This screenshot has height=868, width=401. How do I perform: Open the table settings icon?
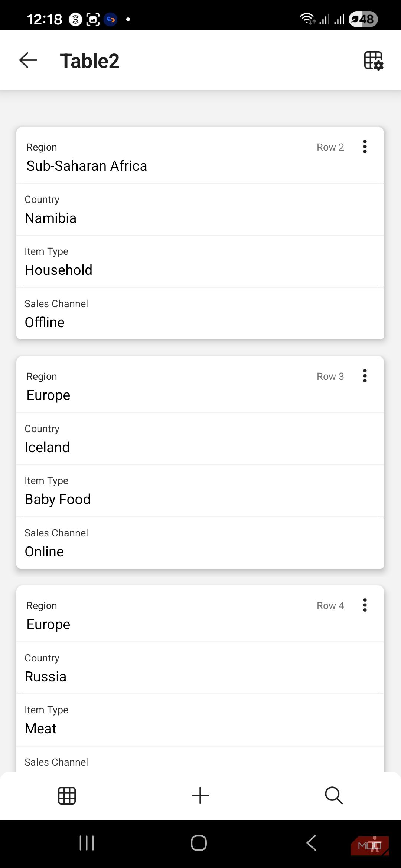coord(374,61)
